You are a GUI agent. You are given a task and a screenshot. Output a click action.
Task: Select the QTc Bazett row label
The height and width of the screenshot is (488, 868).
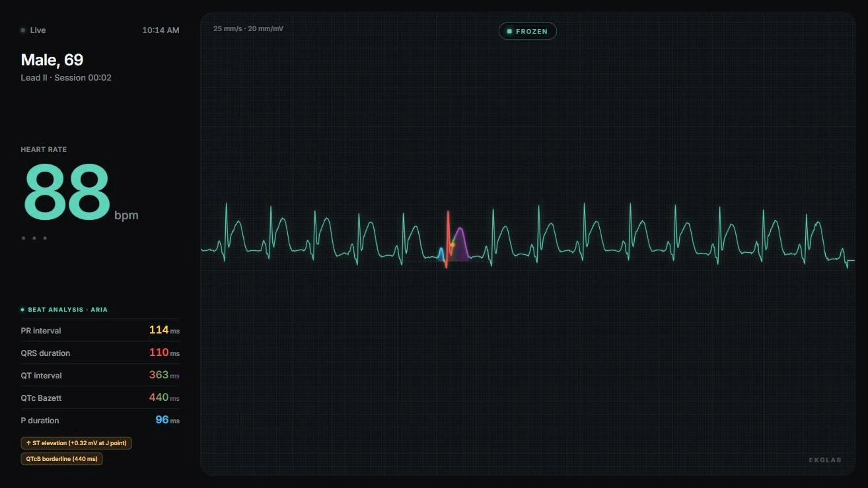coord(41,398)
